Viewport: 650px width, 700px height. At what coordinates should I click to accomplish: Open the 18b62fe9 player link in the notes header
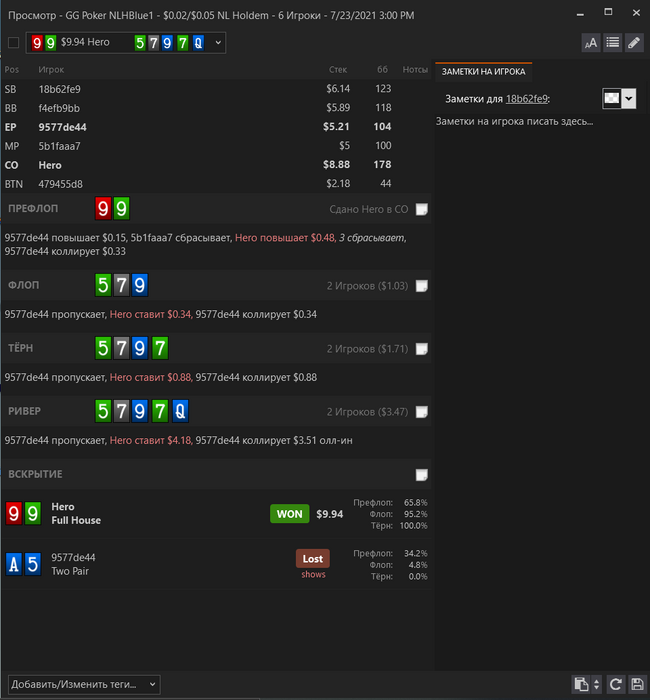(526, 99)
